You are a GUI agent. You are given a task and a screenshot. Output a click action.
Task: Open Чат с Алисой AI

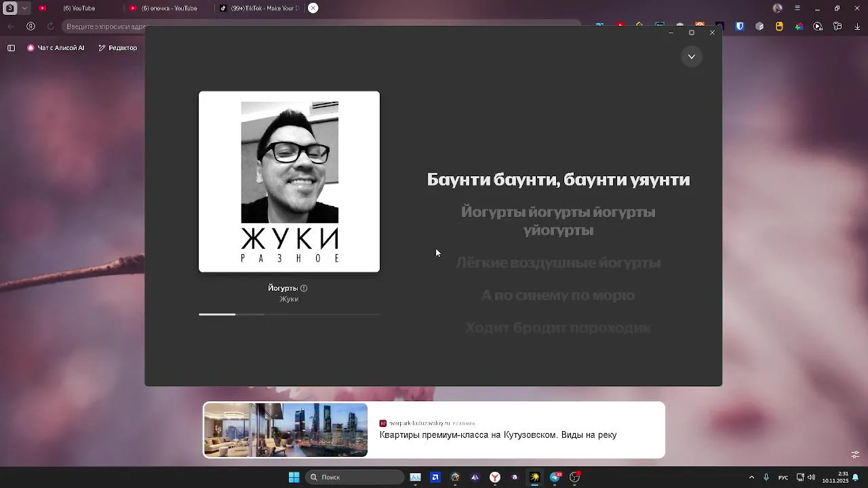coord(56,48)
